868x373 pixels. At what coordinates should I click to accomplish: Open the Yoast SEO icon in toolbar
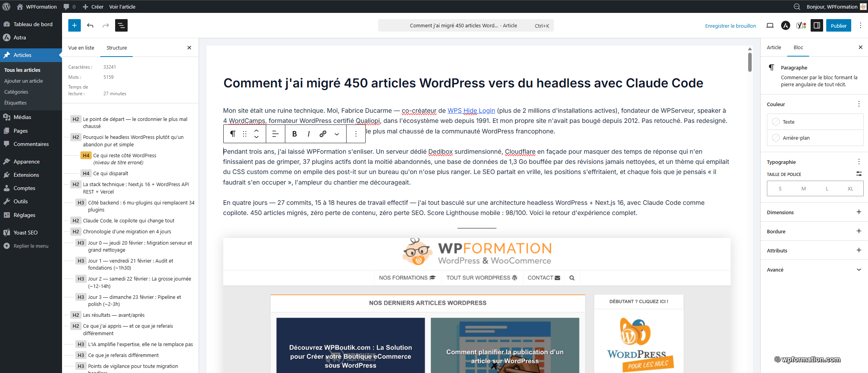click(801, 25)
